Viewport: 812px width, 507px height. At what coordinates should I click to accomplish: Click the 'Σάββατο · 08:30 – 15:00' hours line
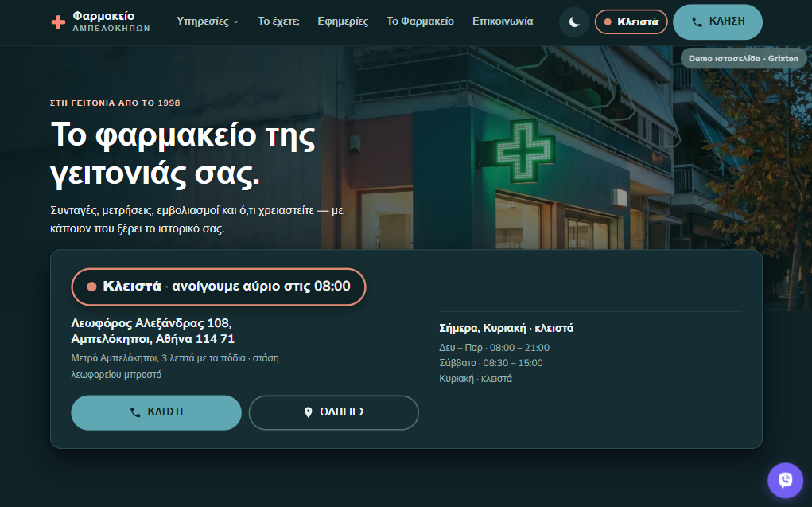tap(491, 363)
